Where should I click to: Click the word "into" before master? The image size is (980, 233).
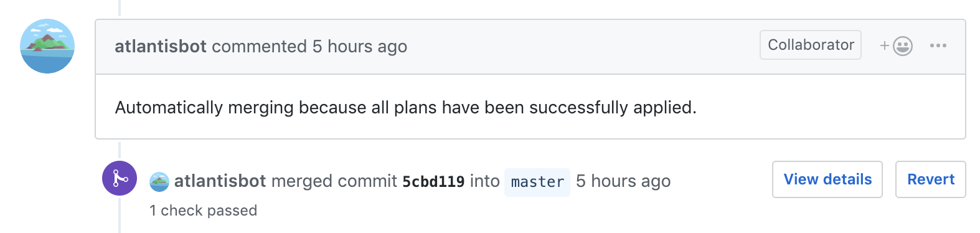[x=485, y=181]
